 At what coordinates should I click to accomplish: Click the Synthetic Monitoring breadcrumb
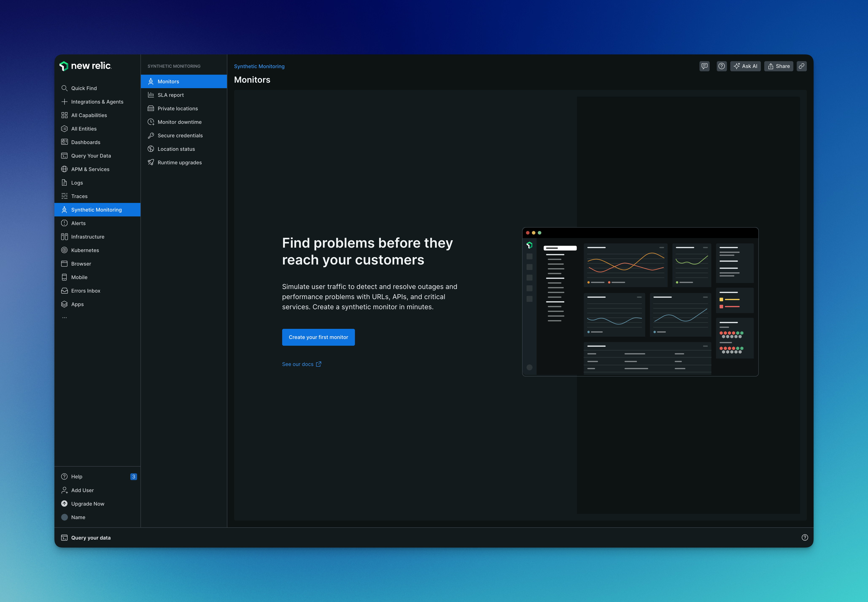pyautogui.click(x=259, y=66)
